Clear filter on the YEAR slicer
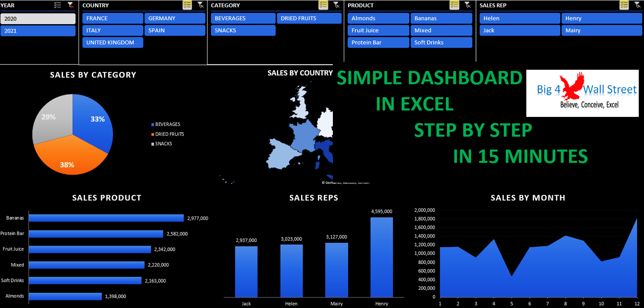The image size is (644, 308). click(x=71, y=5)
